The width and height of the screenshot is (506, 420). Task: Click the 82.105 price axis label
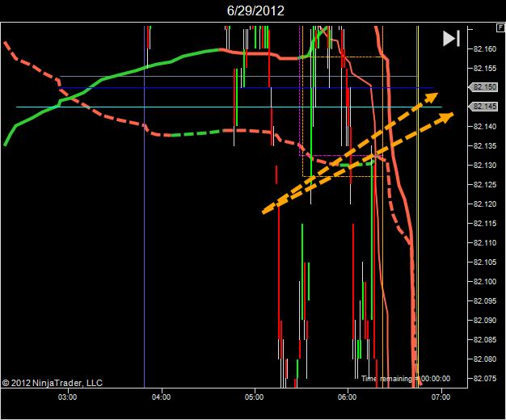(x=485, y=262)
